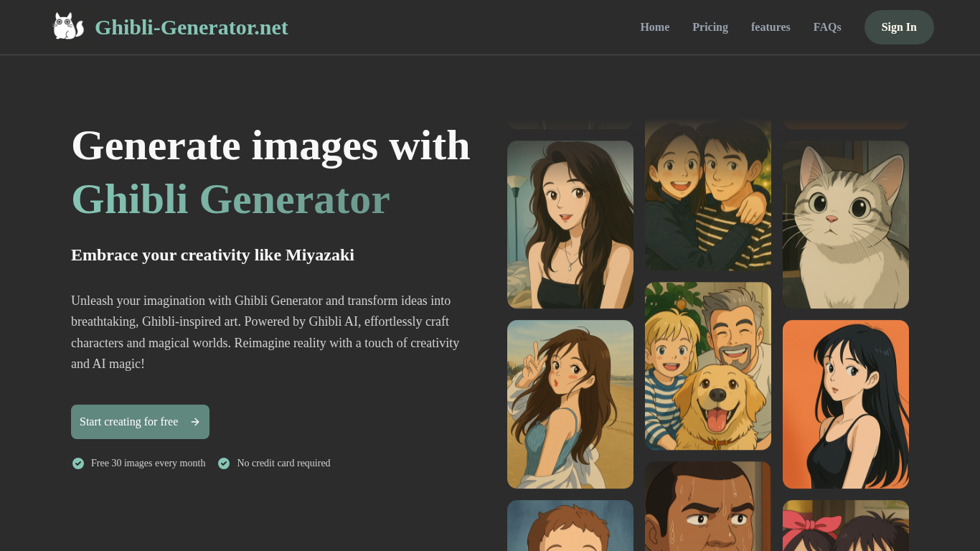
Task: Open the FAQs section
Action: (826, 27)
